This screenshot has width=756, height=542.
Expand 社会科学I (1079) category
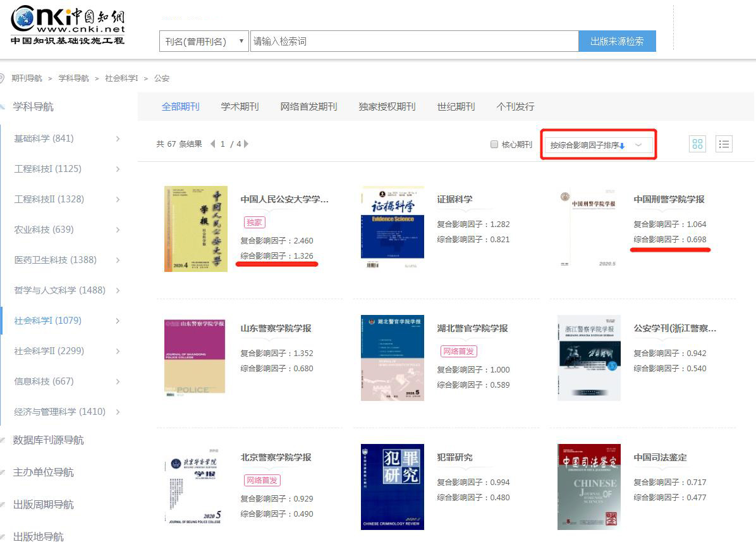[118, 321]
